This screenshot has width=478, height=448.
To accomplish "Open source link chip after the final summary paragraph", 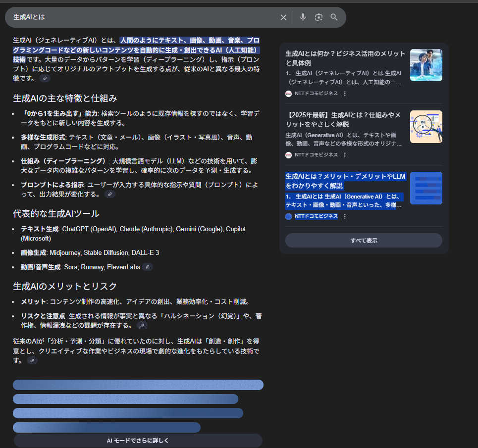I will (32, 360).
